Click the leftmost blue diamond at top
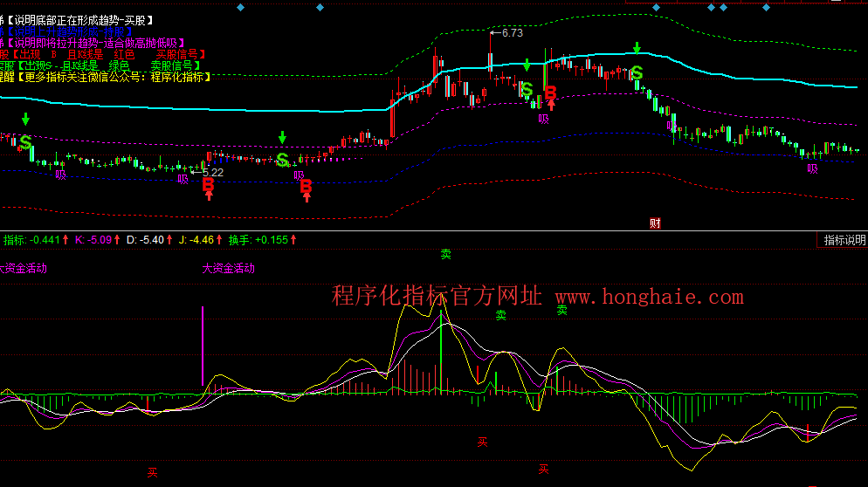The width and height of the screenshot is (868, 487). (242, 7)
